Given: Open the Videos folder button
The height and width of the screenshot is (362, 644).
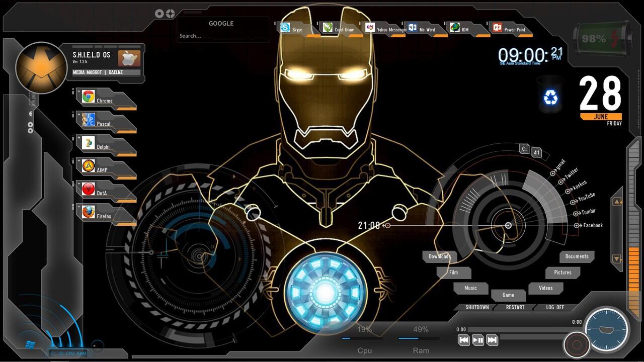Looking at the screenshot, I should 545,288.
